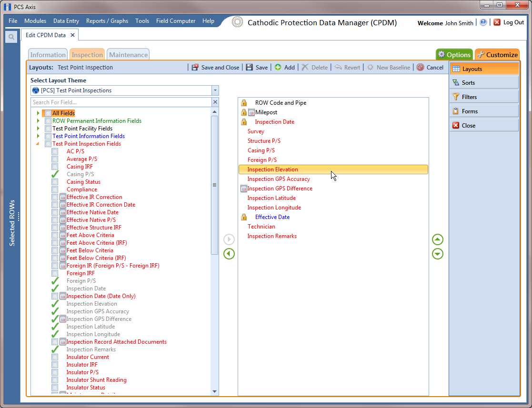Click calculator icon beside Effective IR Correction

(x=63, y=197)
